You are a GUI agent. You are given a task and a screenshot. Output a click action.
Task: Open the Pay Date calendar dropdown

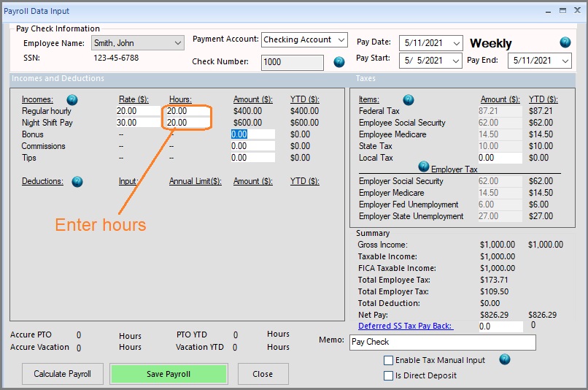click(x=456, y=44)
